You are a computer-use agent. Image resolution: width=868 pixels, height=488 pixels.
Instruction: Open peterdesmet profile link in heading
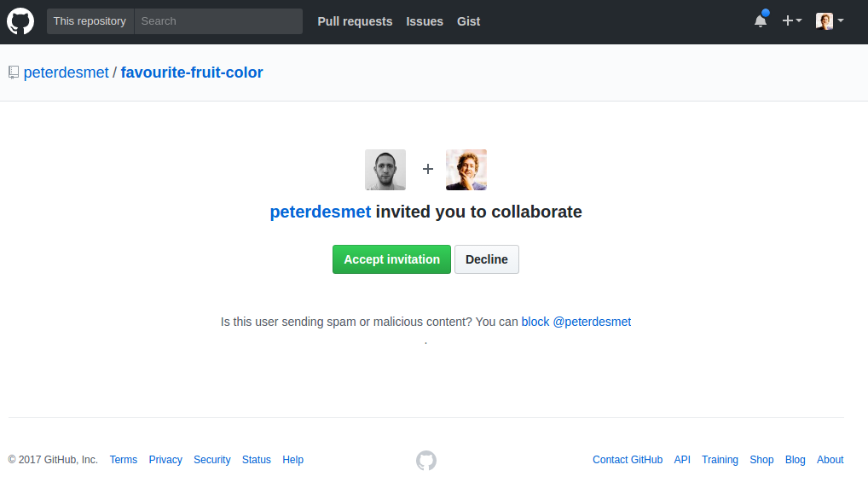point(321,212)
